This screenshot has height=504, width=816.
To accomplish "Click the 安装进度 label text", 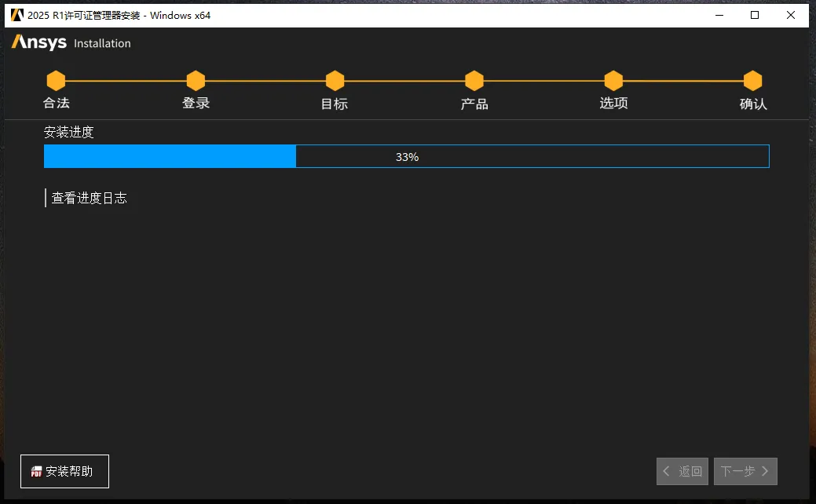I will point(68,132).
